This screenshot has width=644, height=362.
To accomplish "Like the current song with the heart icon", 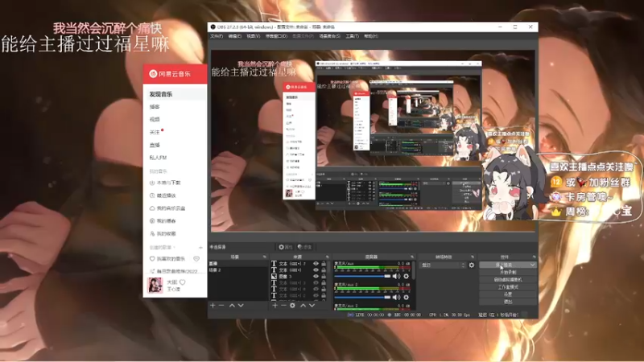I will 183,282.
